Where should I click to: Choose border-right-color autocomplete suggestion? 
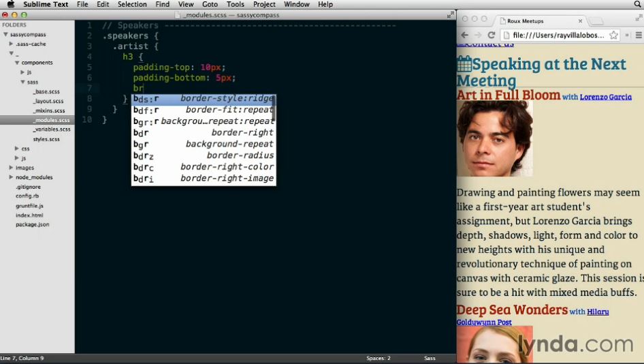(204, 167)
